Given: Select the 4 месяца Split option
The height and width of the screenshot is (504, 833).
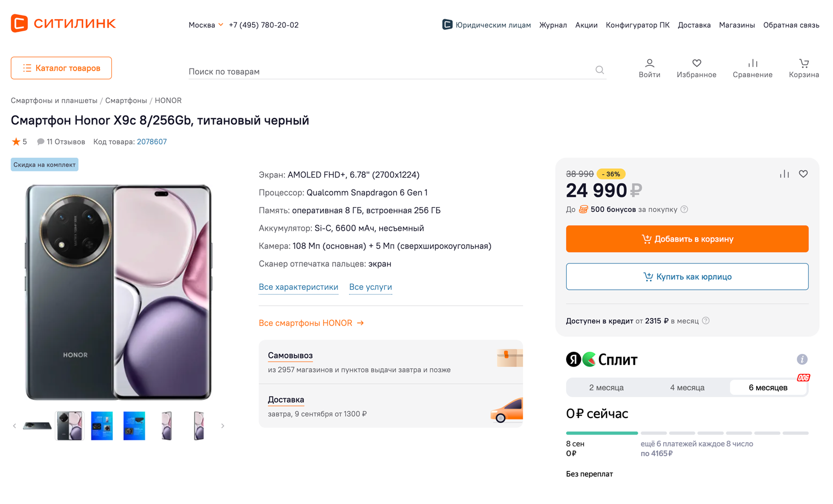Looking at the screenshot, I should tap(687, 388).
